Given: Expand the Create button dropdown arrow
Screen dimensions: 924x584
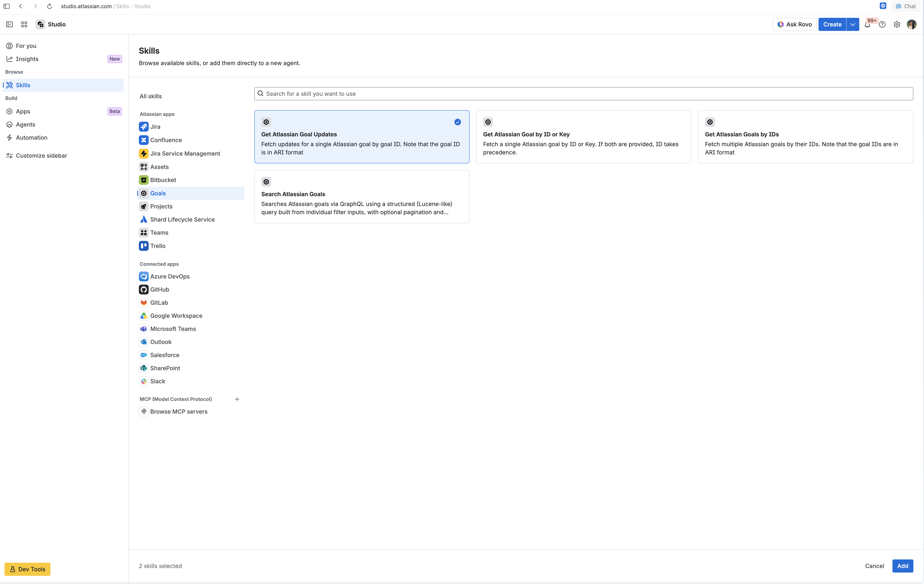Looking at the screenshot, I should click(853, 24).
